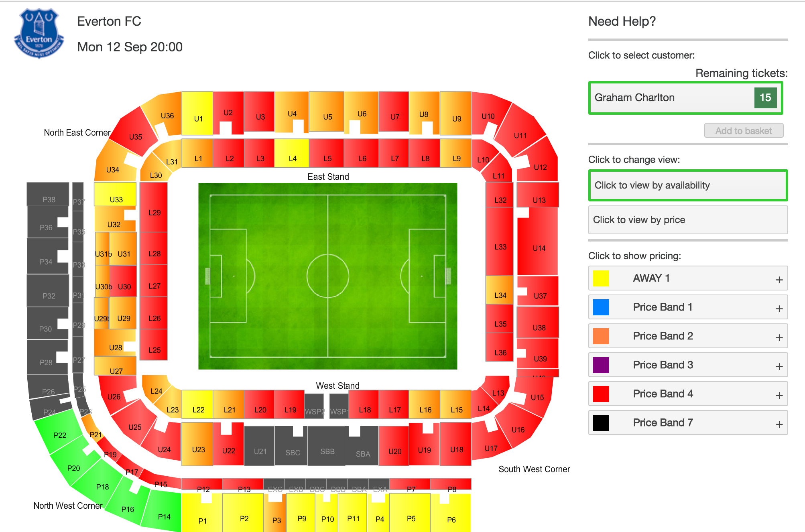
Task: Click the red Price Band 4 swatch
Action: click(601, 394)
